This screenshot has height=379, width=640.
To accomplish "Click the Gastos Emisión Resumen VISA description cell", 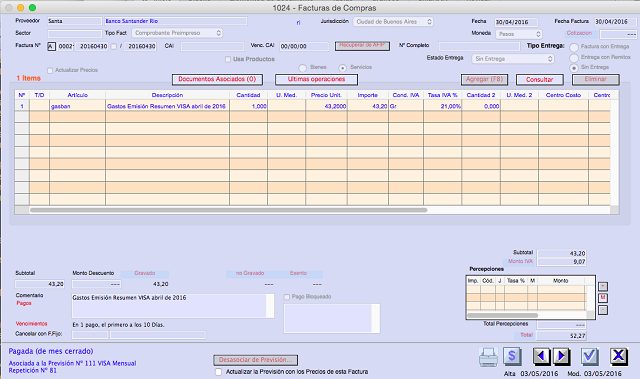I will pos(167,106).
